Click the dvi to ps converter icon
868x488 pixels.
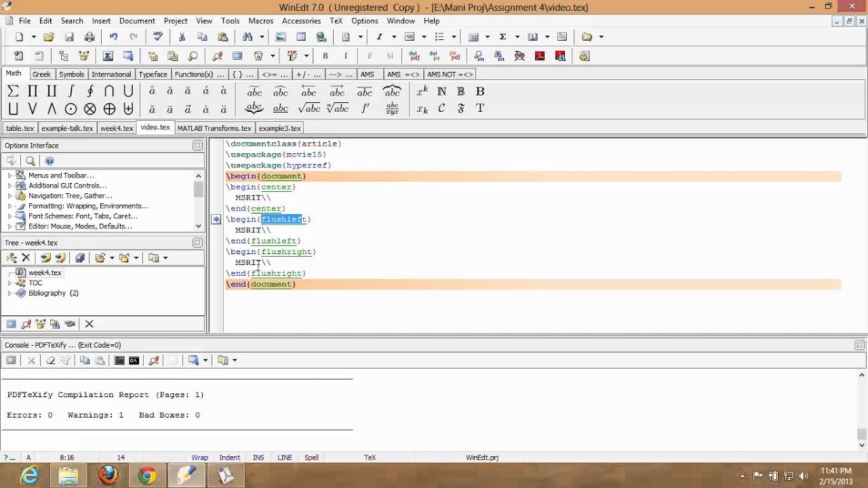click(436, 56)
